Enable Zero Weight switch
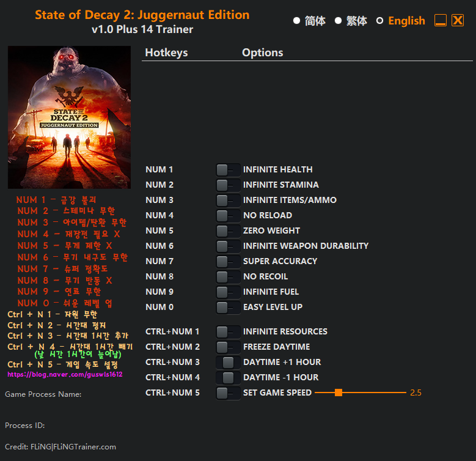 228,230
